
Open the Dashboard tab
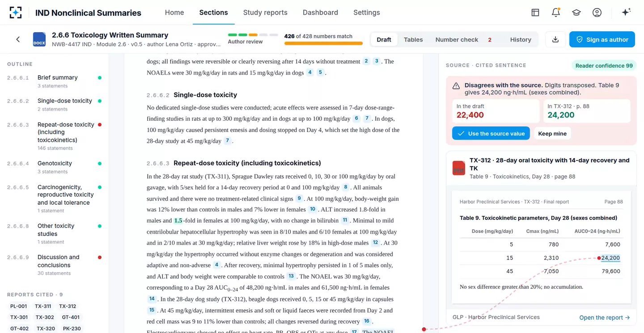pos(320,13)
